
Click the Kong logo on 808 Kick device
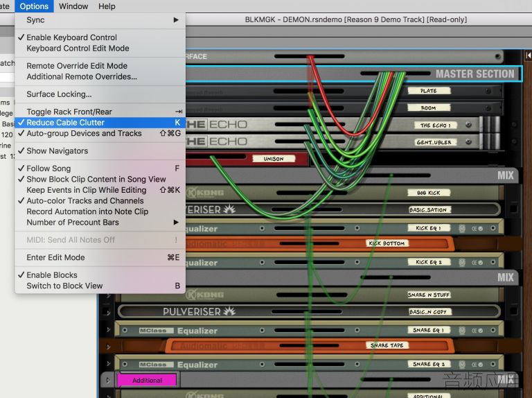pos(205,193)
